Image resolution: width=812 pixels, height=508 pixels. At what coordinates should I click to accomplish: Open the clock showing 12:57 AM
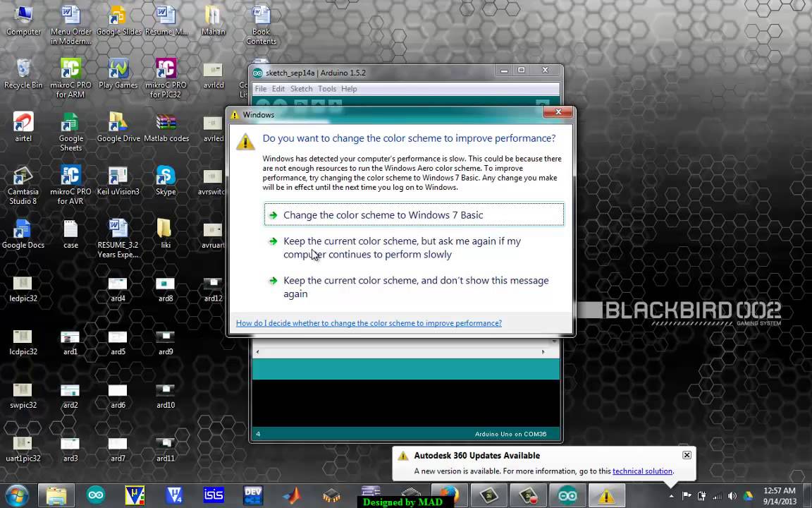[x=780, y=495]
